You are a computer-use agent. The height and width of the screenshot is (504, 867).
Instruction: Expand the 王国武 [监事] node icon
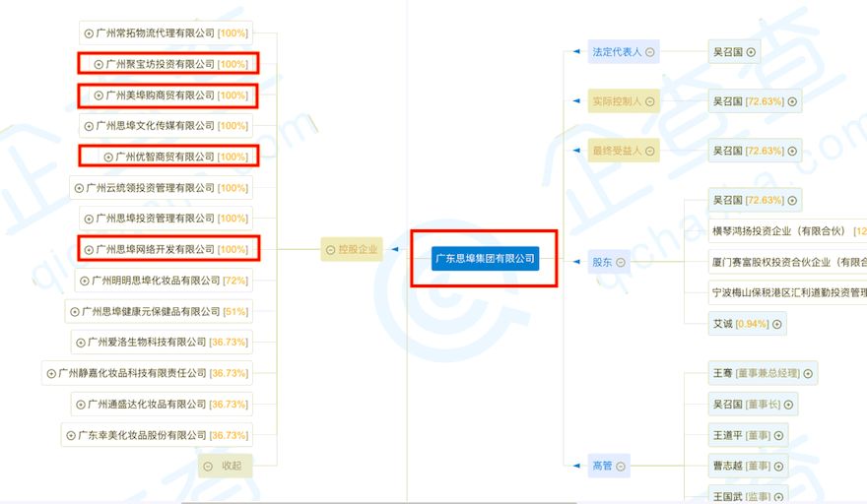coord(778,497)
